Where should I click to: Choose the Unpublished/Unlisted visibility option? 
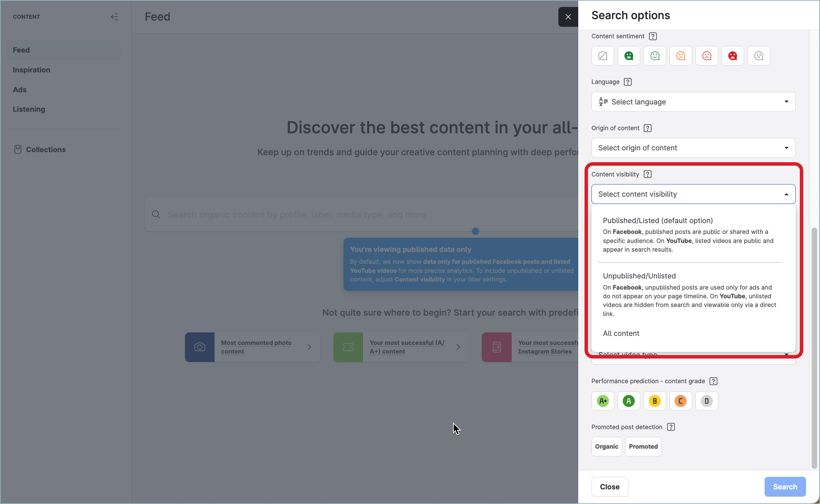point(639,276)
